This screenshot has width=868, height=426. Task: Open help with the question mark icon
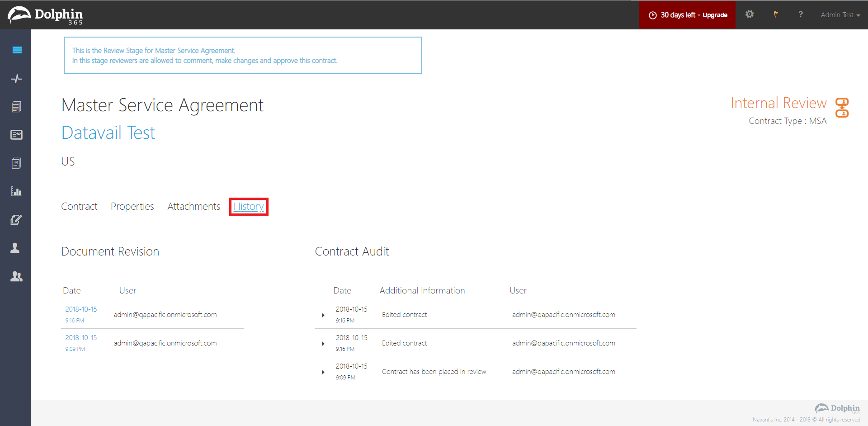801,14
